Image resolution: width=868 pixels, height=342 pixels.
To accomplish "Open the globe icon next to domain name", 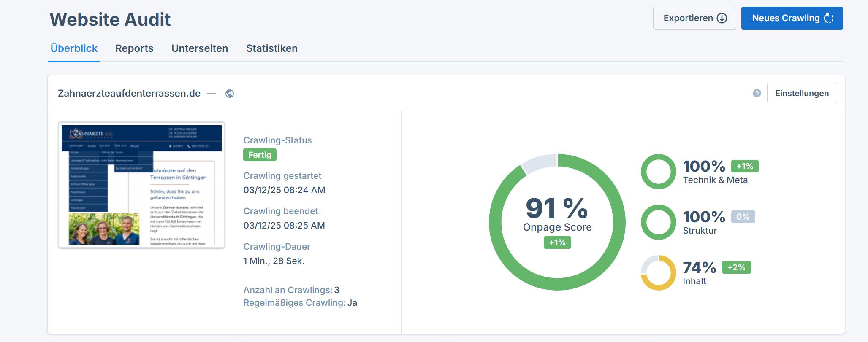I will point(230,94).
